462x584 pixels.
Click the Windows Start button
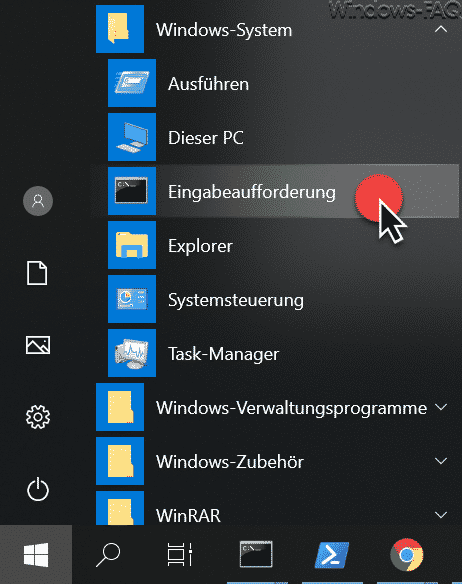tap(36, 555)
